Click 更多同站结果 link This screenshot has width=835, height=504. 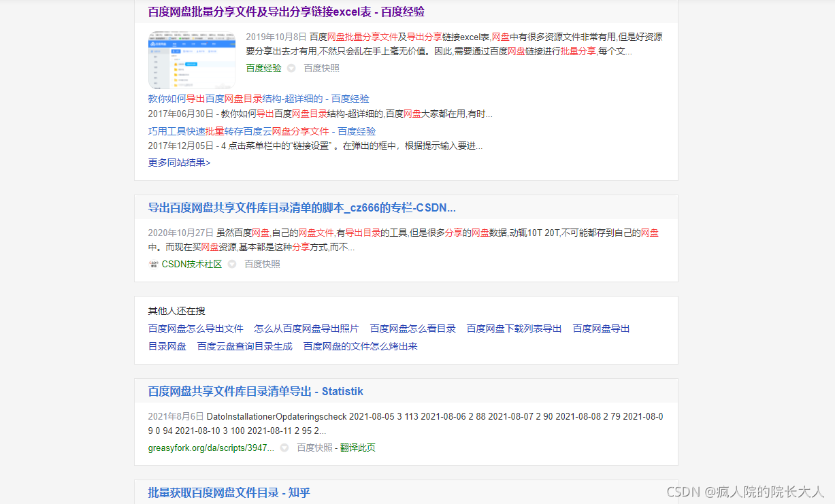tap(179, 163)
